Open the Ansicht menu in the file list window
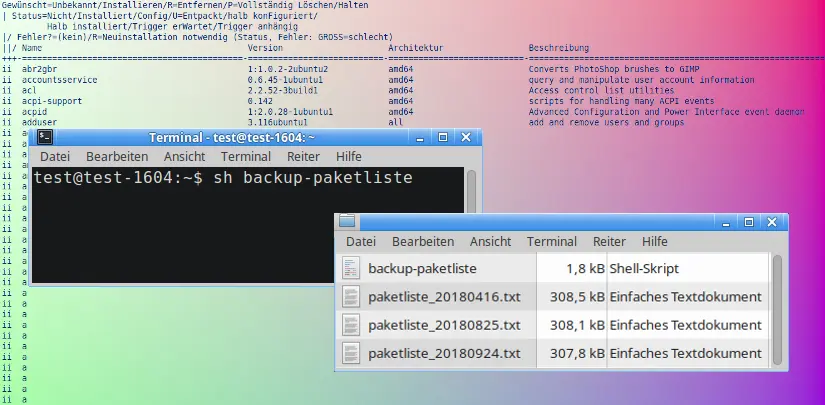825x405 pixels. 490,242
